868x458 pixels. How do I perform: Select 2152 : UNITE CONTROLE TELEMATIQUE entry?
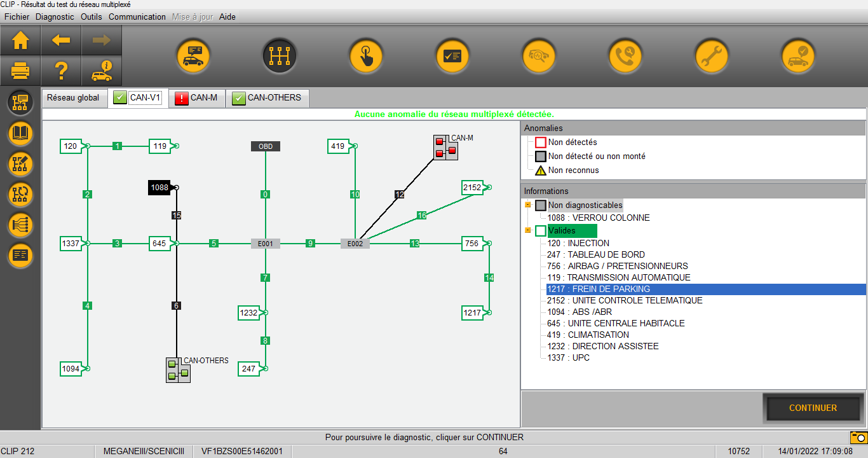[625, 300]
